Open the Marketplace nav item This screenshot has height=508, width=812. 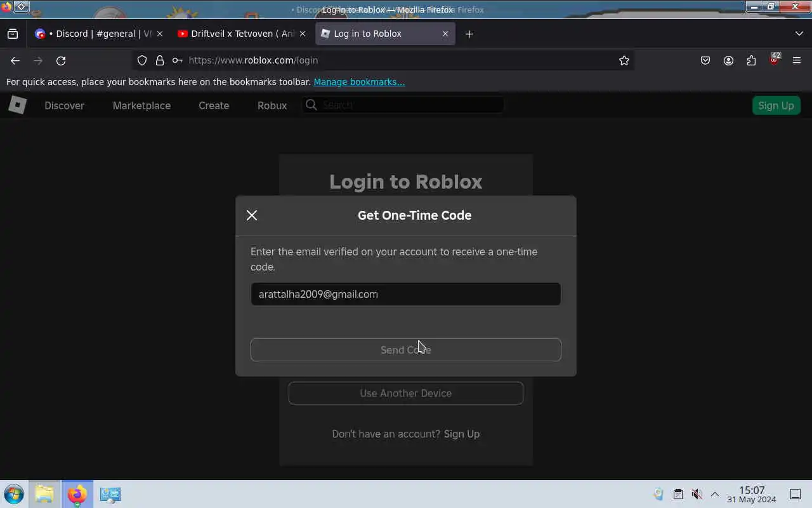point(141,105)
